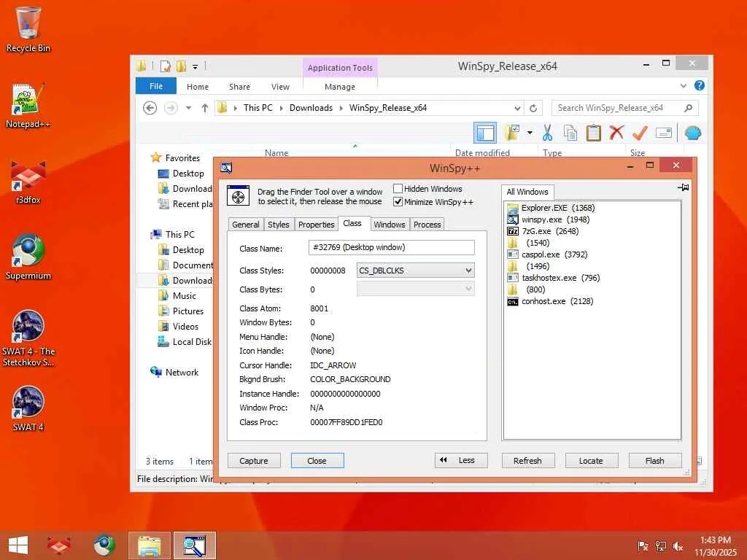This screenshot has width=747, height=560.
Task: Select conhost.exe (2128) entry
Action: click(x=550, y=301)
